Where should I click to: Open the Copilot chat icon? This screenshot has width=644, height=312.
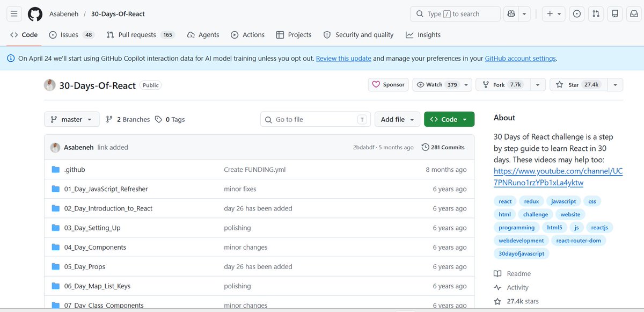[511, 14]
